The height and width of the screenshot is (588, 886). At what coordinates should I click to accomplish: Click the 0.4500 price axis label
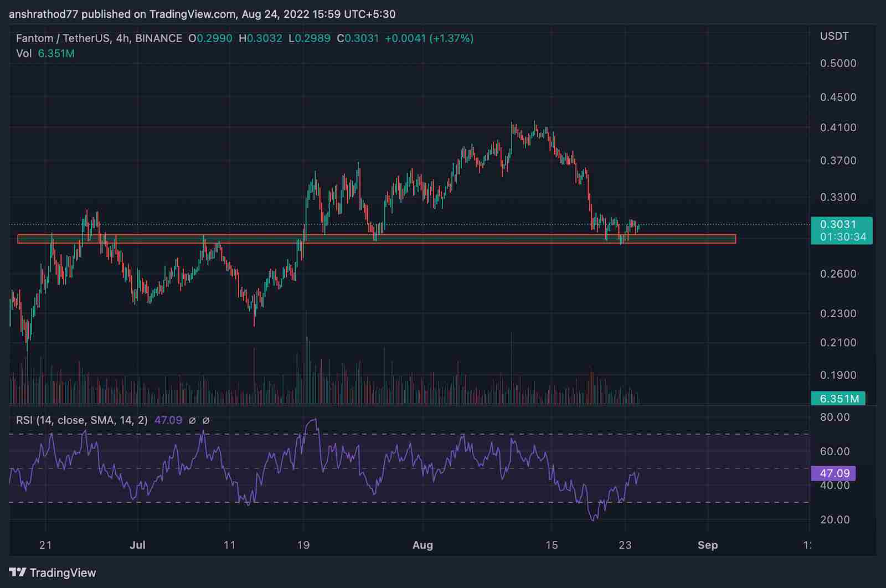[838, 97]
